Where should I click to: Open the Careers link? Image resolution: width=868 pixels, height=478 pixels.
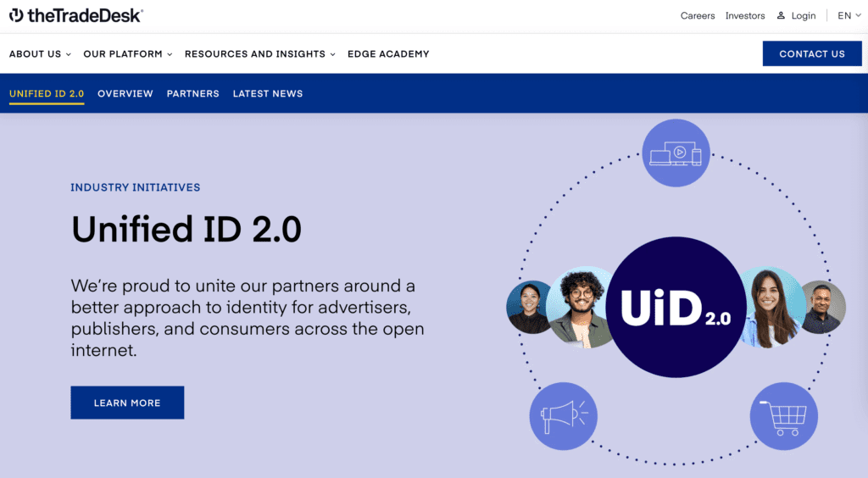point(698,15)
